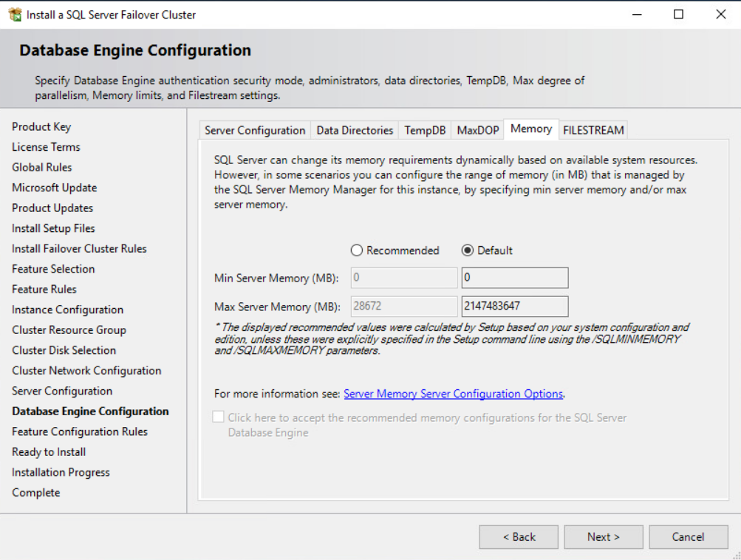Screen dimensions: 741x560
Task: Click the SQL Server setup title bar icon
Action: coord(15,15)
